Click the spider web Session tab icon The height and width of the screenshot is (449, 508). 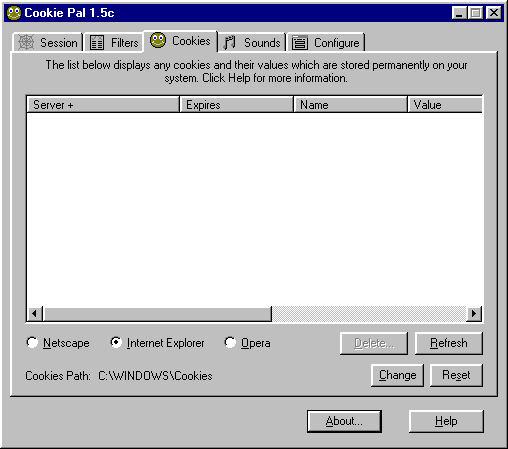[x=26, y=42]
